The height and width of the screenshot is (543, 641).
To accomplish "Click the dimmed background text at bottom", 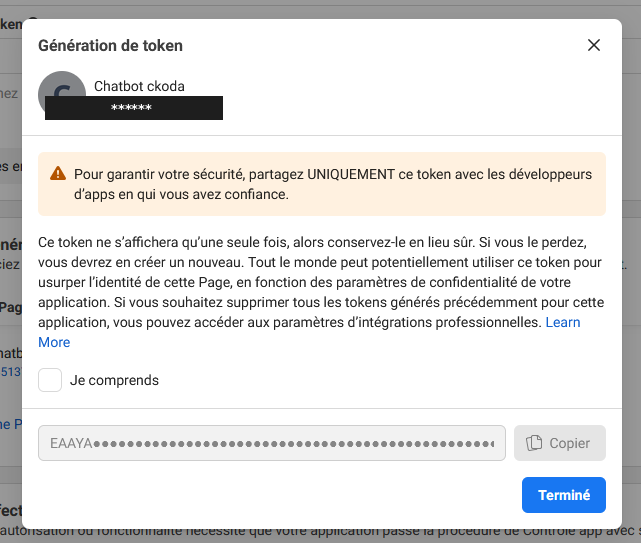I will 320,534.
